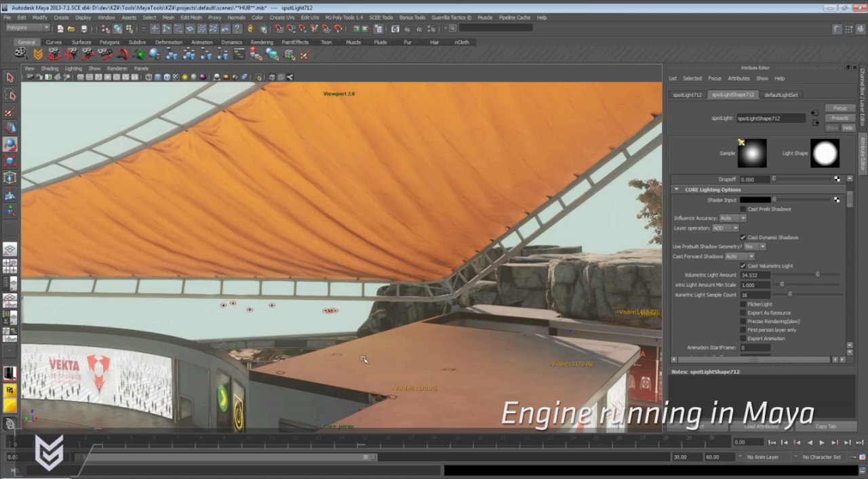Enable Export As Resource checkbox
868x479 pixels.
[743, 313]
